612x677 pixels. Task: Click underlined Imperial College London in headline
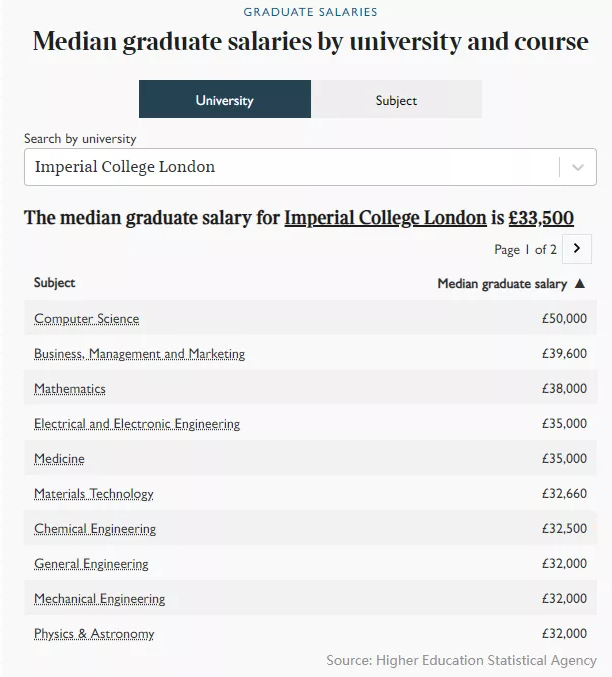385,218
